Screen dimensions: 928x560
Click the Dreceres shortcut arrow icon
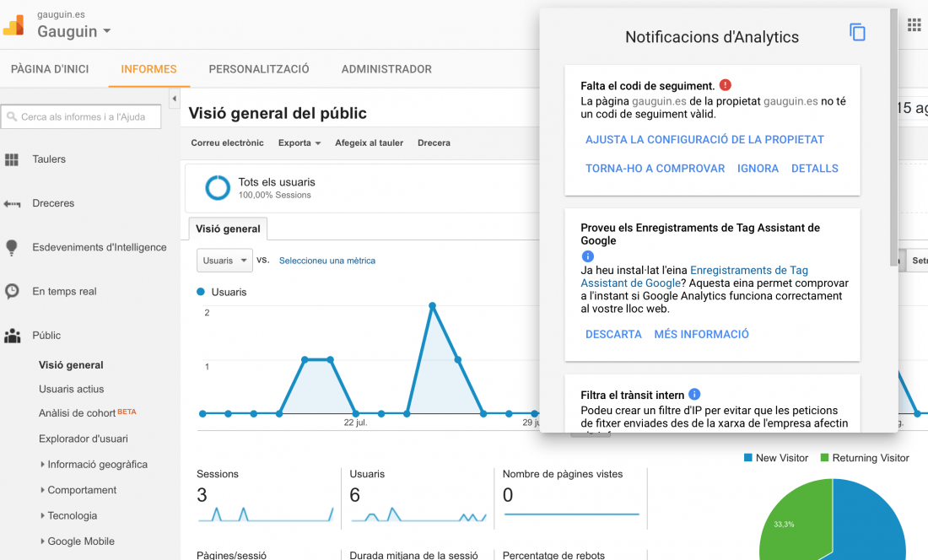coord(12,204)
